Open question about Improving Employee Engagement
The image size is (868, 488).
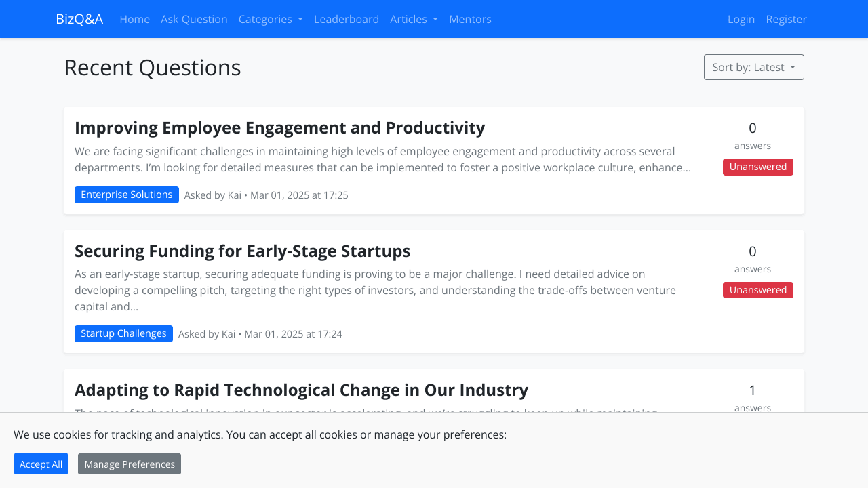pyautogui.click(x=279, y=127)
